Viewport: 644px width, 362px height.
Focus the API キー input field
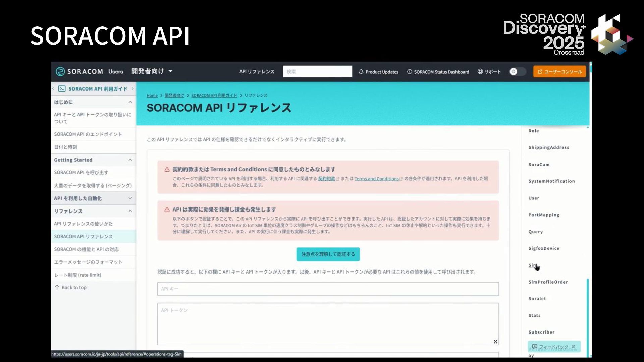click(328, 289)
